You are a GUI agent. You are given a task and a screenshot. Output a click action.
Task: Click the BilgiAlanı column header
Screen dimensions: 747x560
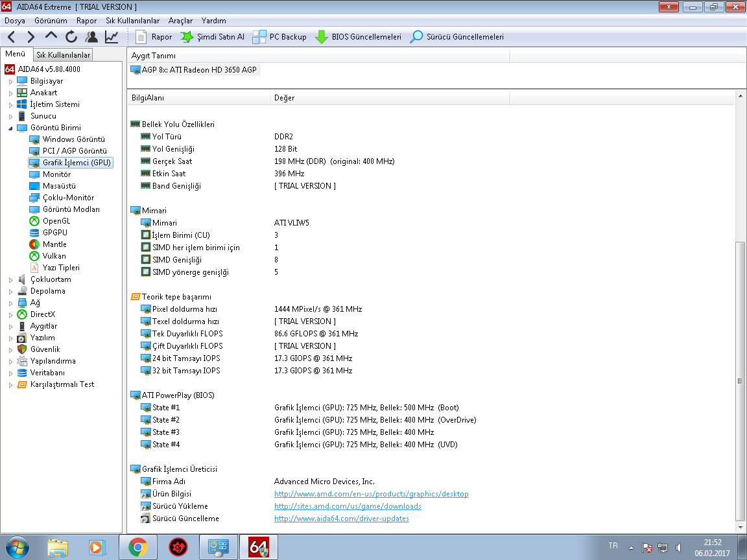(198, 98)
